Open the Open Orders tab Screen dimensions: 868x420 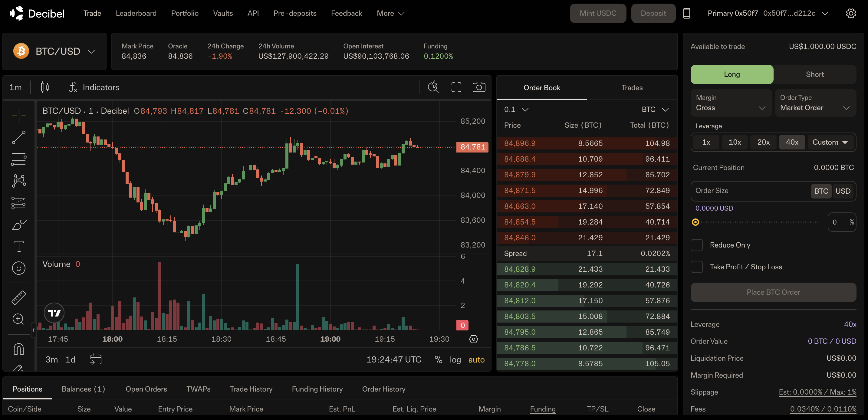click(x=146, y=389)
